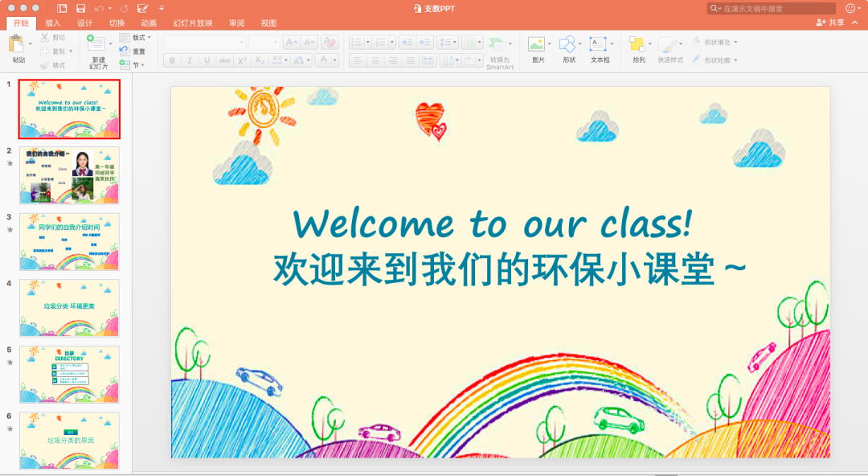This screenshot has height=476, width=868.
Task: Click the Subscript X₂ icon
Action: [x=260, y=60]
